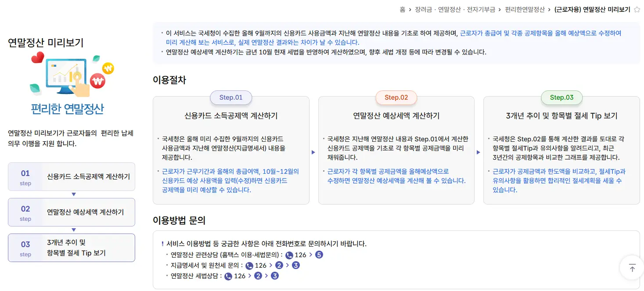
Task: Click the phone icon beside 연말정산 관련상담
Action: (x=289, y=255)
